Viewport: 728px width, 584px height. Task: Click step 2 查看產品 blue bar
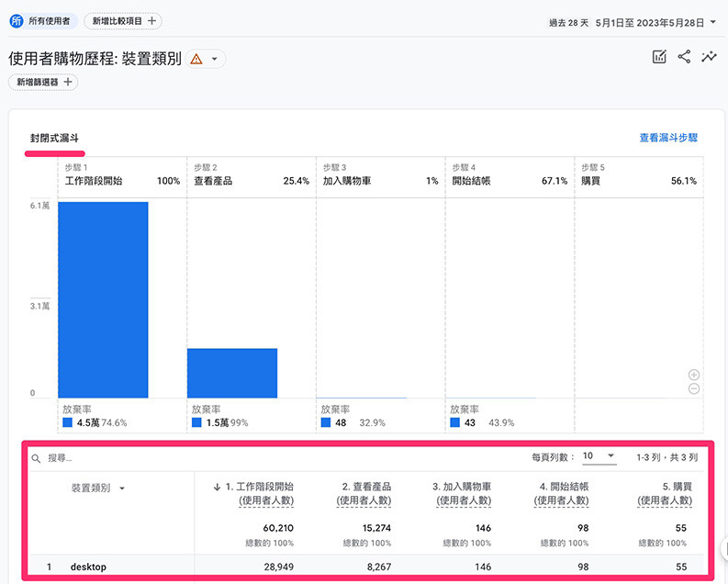coord(232,373)
